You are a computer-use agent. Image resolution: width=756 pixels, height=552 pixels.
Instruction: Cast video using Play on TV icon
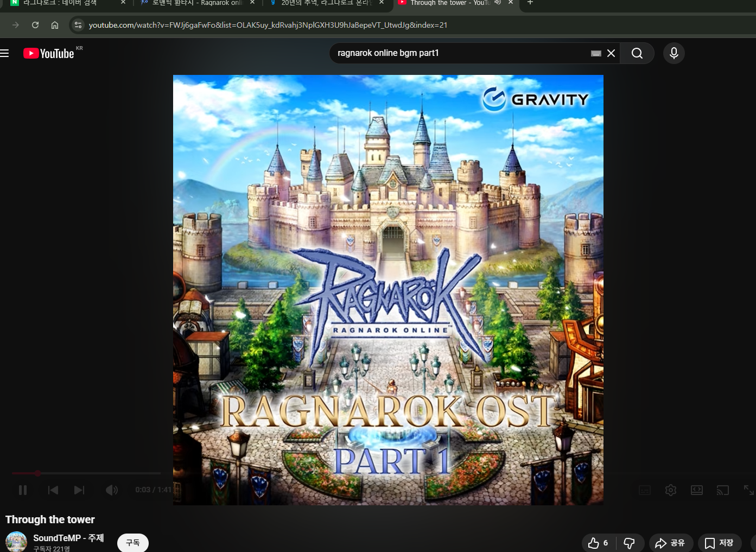(723, 490)
